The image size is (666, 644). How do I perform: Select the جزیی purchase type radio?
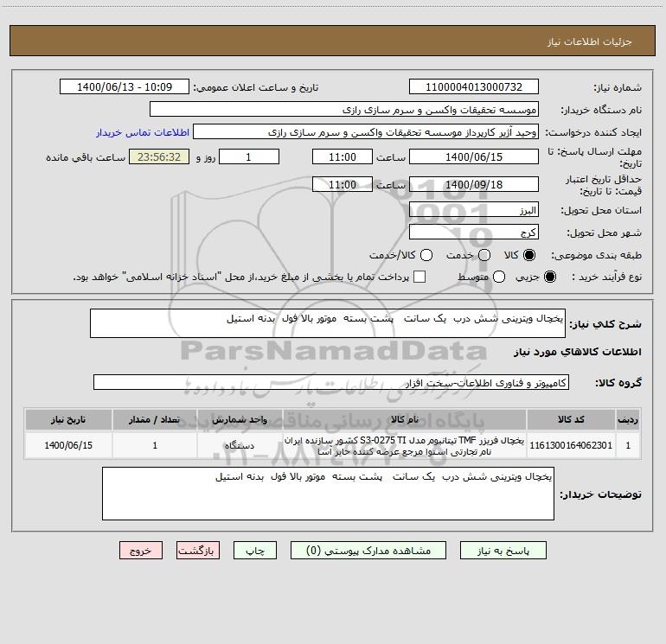click(549, 277)
